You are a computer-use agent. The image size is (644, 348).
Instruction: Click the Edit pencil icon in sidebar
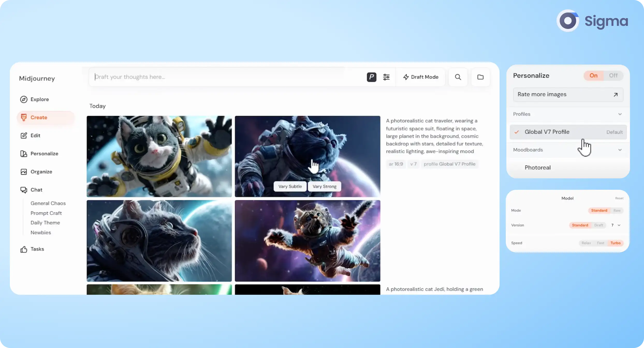24,135
